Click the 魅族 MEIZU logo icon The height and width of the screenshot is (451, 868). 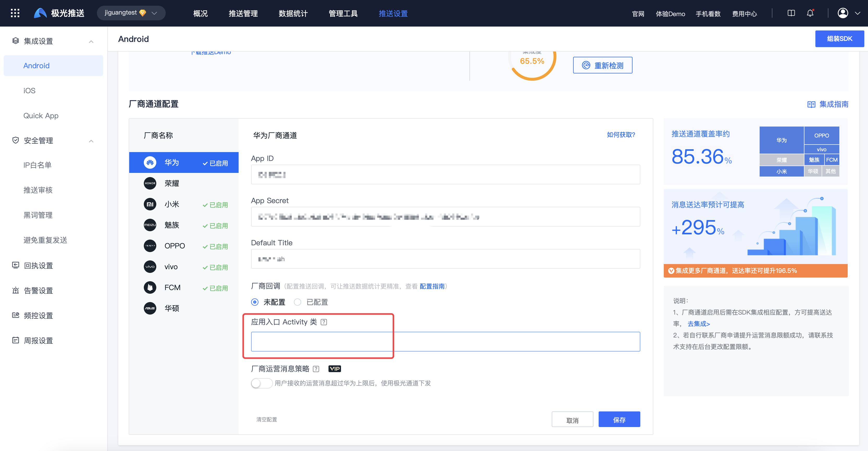(150, 225)
